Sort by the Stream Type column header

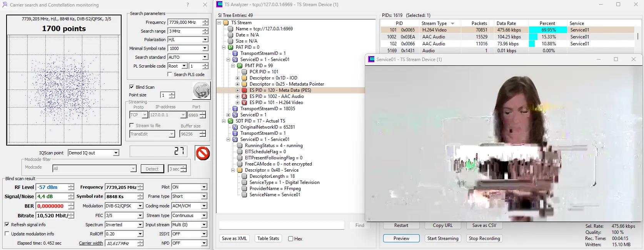pyautogui.click(x=434, y=23)
